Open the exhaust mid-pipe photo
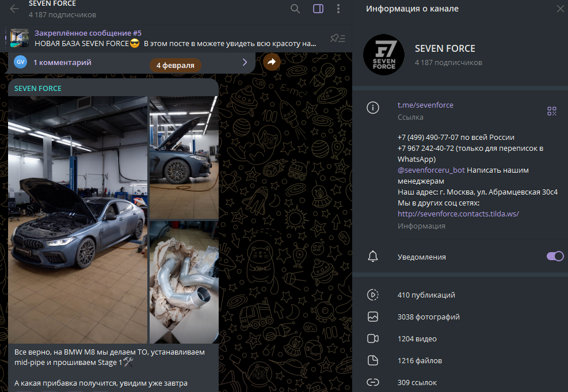 [x=184, y=282]
